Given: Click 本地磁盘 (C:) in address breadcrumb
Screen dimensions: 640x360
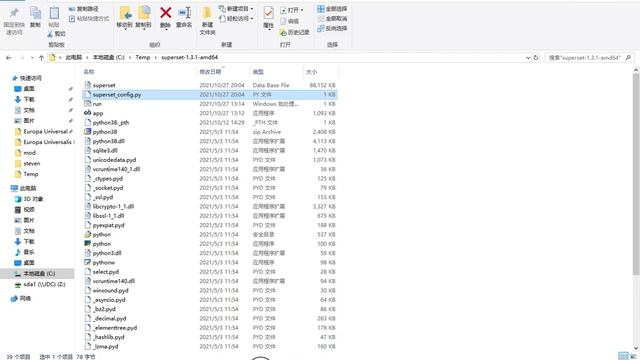Looking at the screenshot, I should 109,58.
